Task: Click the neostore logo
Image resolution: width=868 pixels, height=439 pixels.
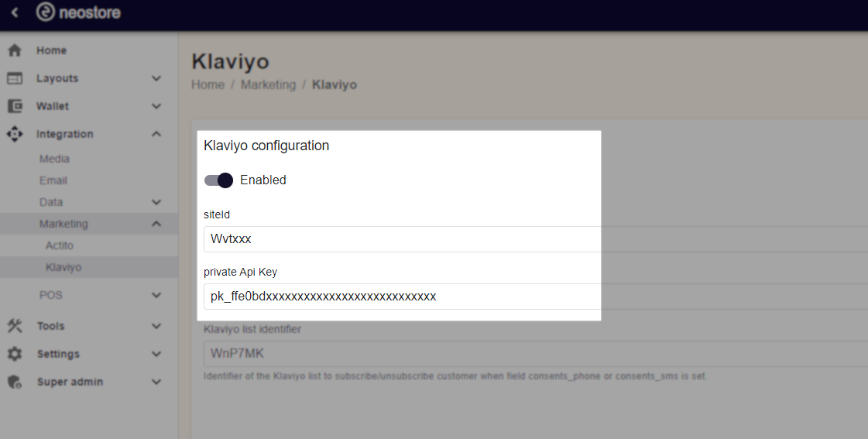Action: click(78, 13)
